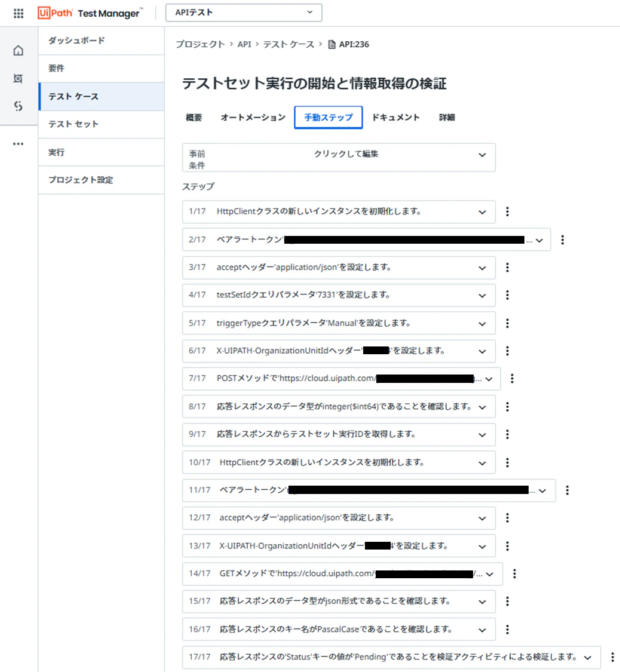Image resolution: width=620 pixels, height=672 pixels.
Task: Open kebab menu for step 7/17
Action: tap(512, 379)
